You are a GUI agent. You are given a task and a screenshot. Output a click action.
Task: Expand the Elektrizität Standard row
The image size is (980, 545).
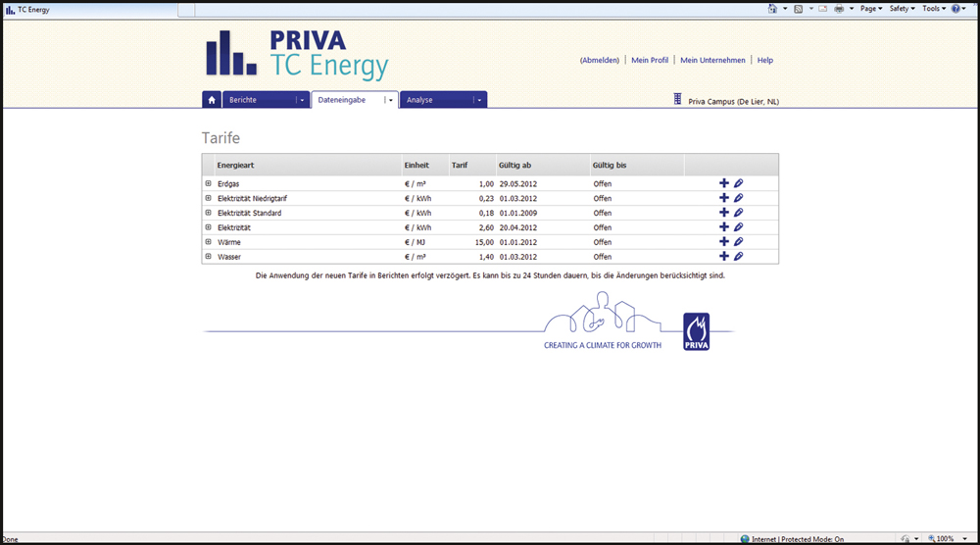(208, 213)
